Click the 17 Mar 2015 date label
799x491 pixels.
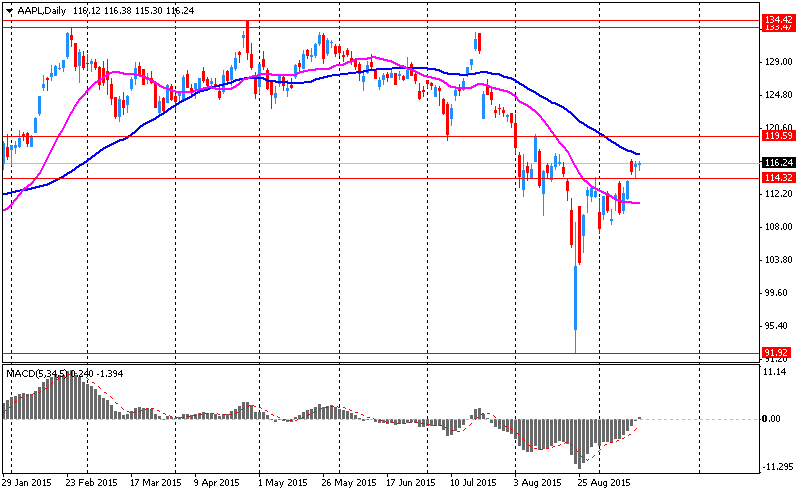(155, 482)
